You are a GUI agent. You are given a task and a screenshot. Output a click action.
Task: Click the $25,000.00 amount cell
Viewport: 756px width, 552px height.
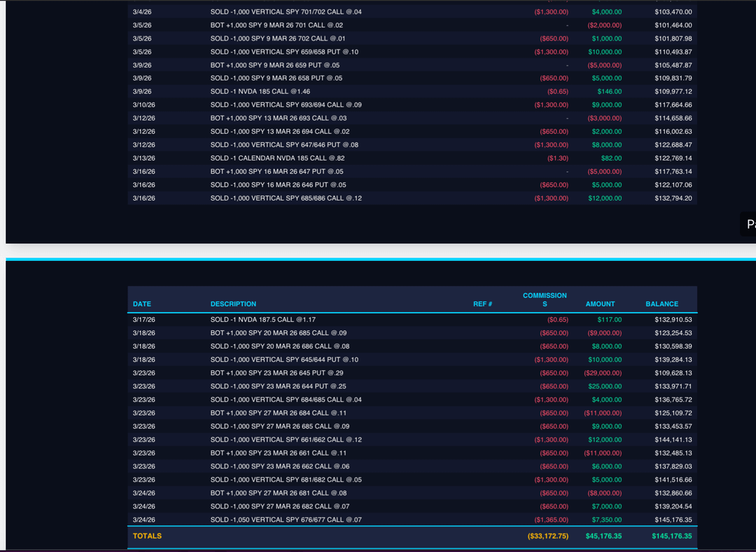pyautogui.click(x=603, y=386)
